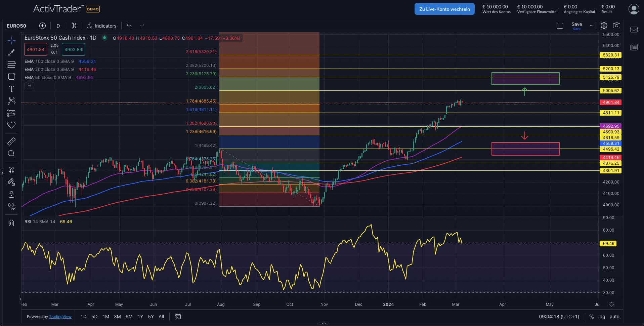
Task: Toggle visibility of all drawings via eye icon
Action: click(11, 206)
